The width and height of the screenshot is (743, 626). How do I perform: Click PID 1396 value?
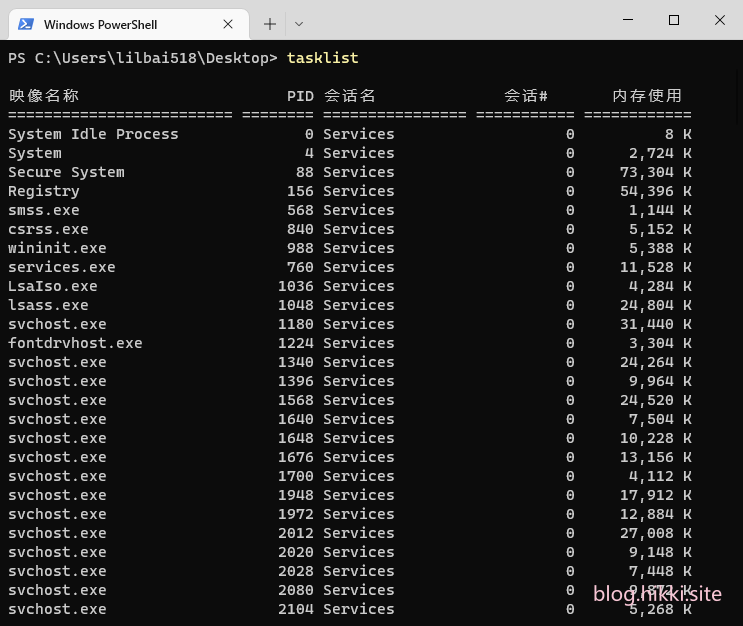pos(296,381)
